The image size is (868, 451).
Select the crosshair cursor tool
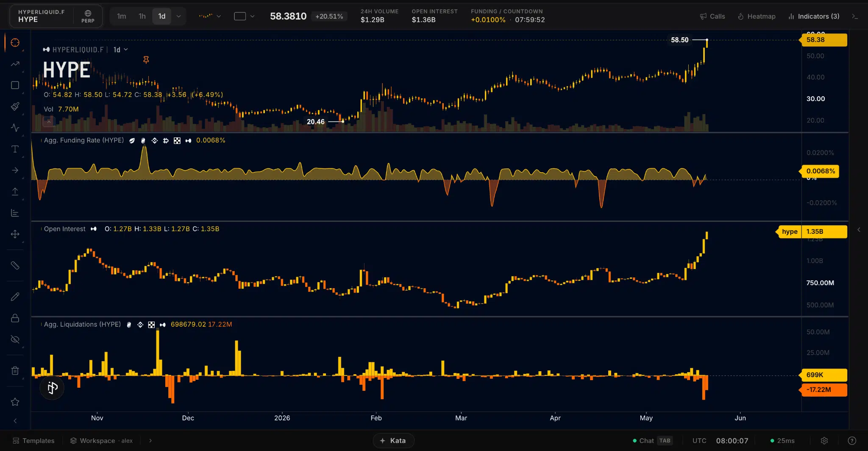(15, 43)
